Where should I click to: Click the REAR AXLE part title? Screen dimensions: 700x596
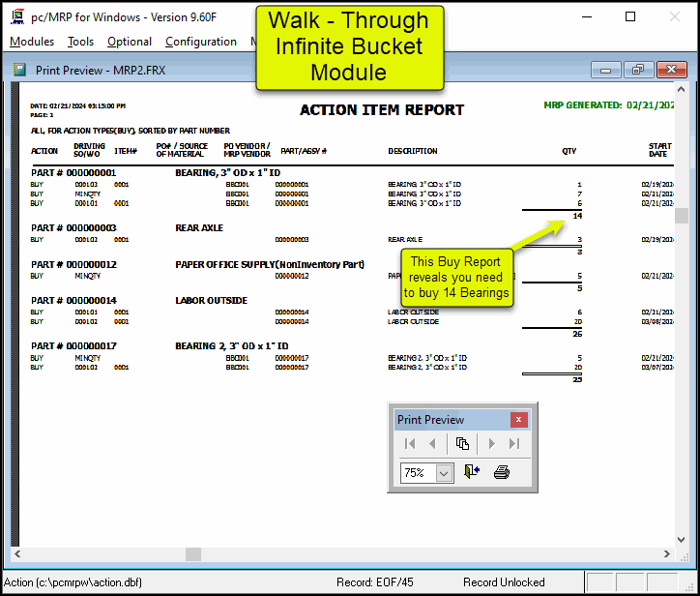pos(199,228)
